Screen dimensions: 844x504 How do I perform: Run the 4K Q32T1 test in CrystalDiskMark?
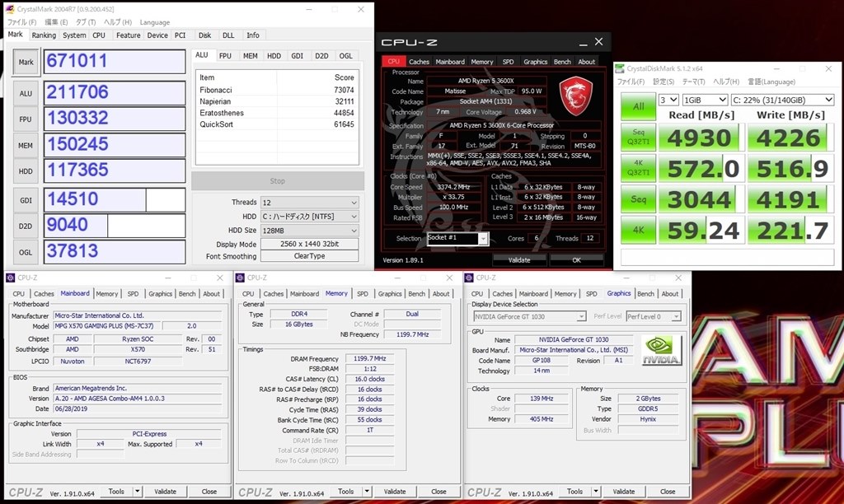(x=639, y=169)
